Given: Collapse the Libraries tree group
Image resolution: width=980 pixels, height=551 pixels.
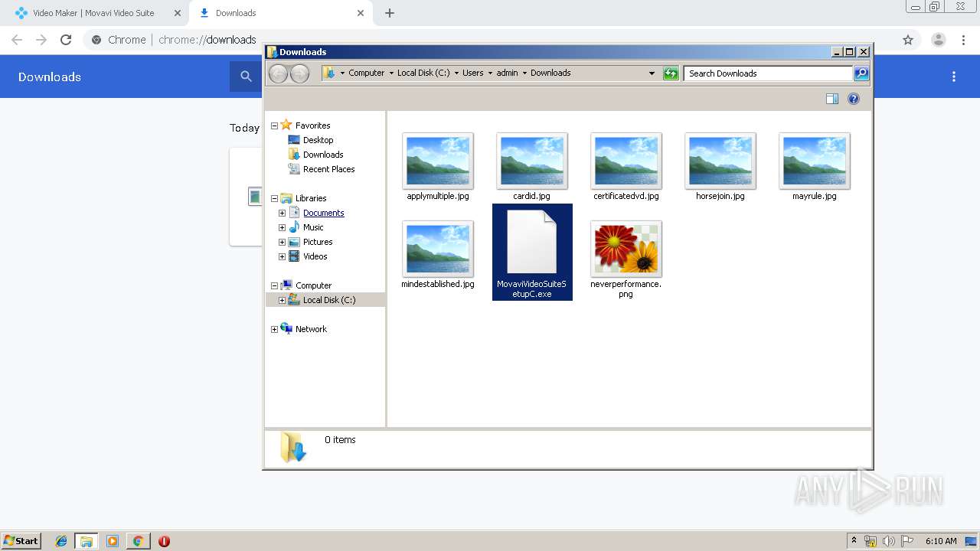Looking at the screenshot, I should [274, 198].
